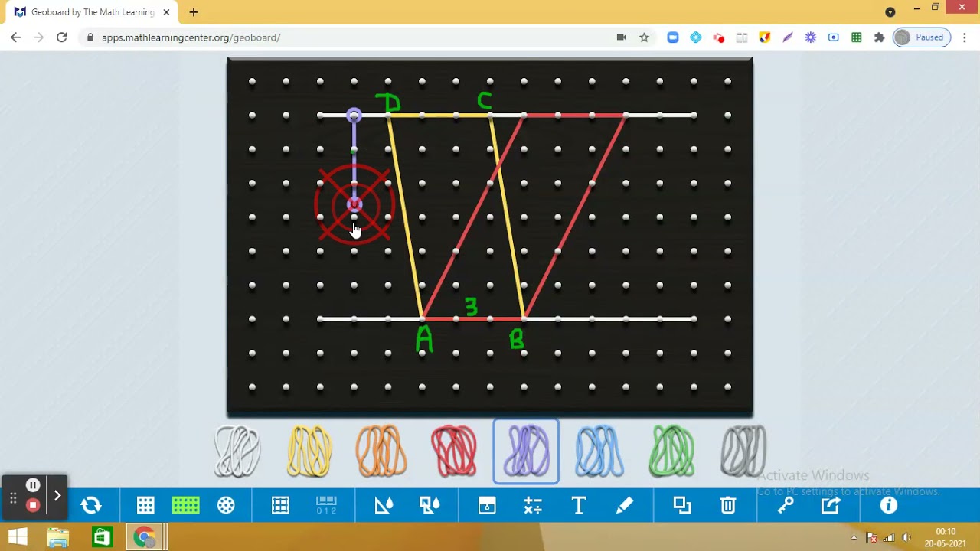Open the drawing pencil tool

point(625,505)
